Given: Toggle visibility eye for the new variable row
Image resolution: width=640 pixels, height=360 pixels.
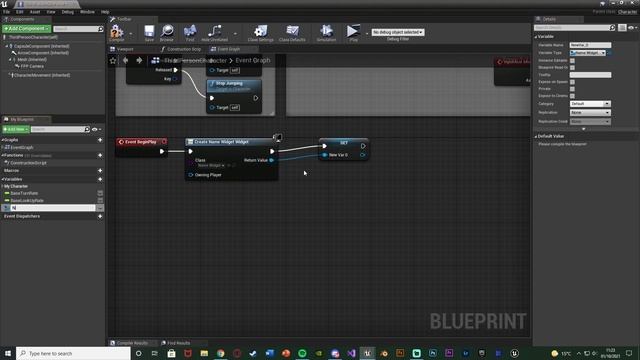Looking at the screenshot, I should coord(100,208).
